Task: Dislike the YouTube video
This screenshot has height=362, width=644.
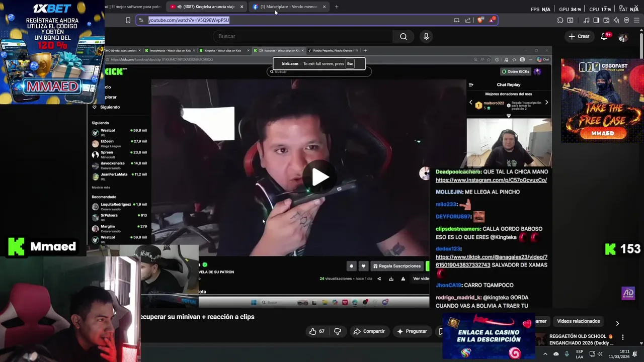Action: [x=338, y=331]
